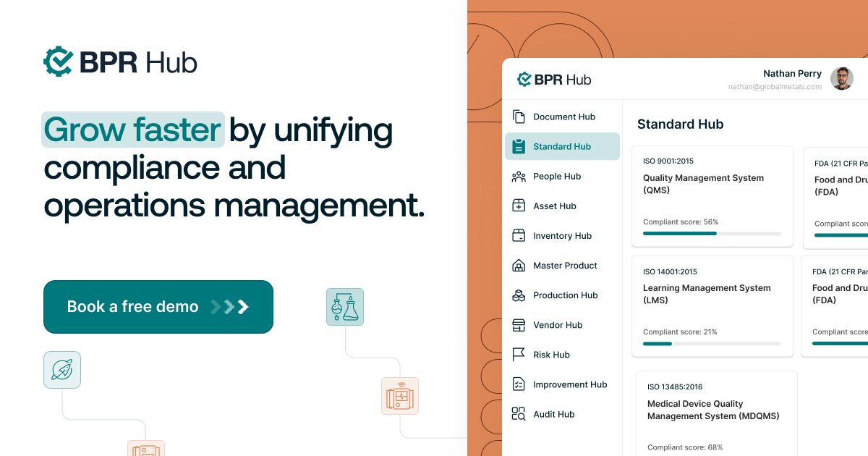Click the Compliant score: 56% text
Screen dimensions: 868x456
pyautogui.click(x=681, y=222)
